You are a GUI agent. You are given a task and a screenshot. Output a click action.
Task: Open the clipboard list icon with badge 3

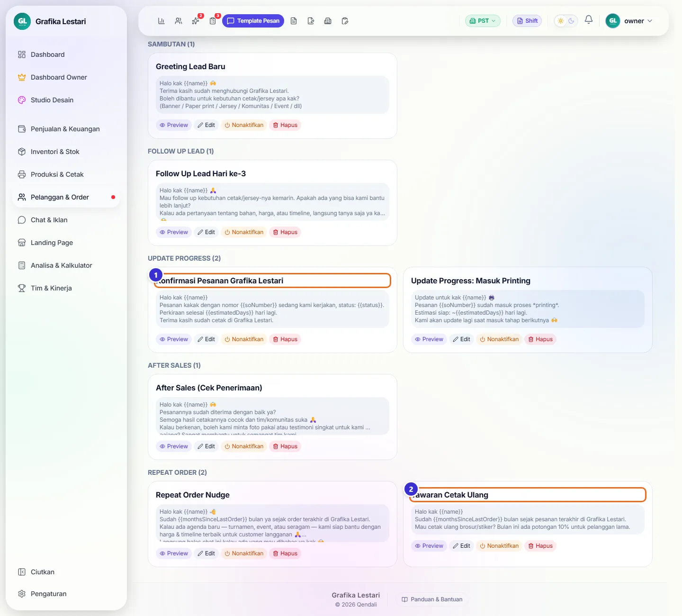coord(213,21)
